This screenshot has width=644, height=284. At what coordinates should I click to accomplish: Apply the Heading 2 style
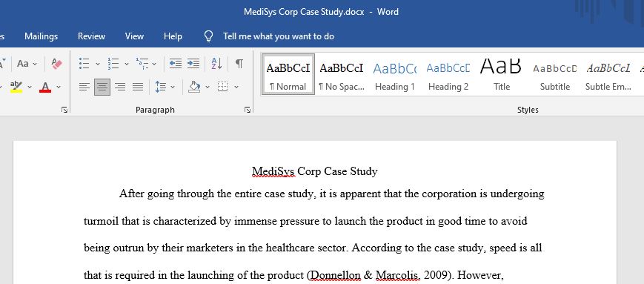coord(448,74)
